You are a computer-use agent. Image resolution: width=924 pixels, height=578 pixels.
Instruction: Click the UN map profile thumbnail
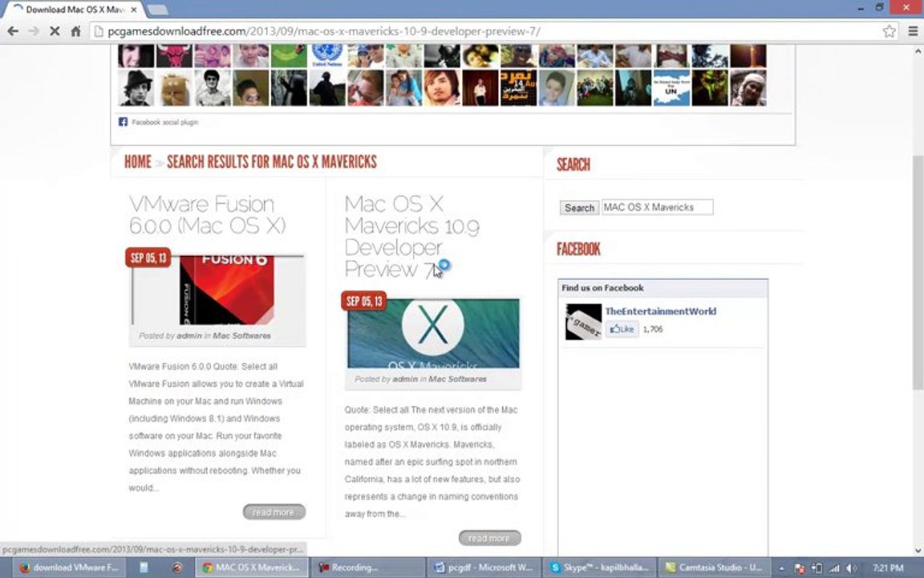point(671,88)
